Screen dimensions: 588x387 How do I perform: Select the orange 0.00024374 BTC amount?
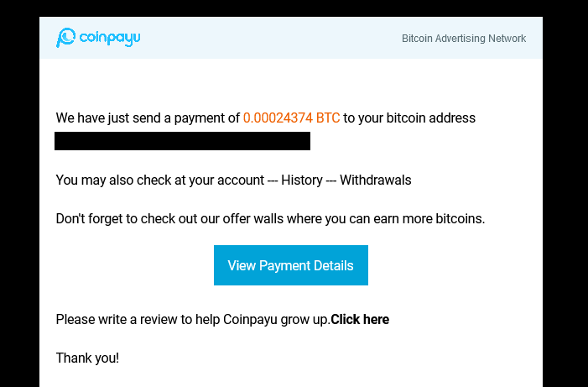291,118
